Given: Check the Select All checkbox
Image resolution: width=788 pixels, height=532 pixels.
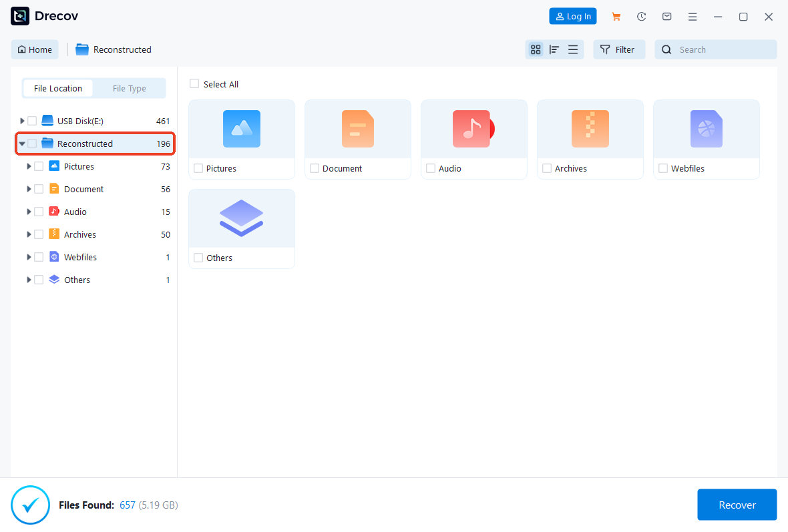Looking at the screenshot, I should 194,84.
